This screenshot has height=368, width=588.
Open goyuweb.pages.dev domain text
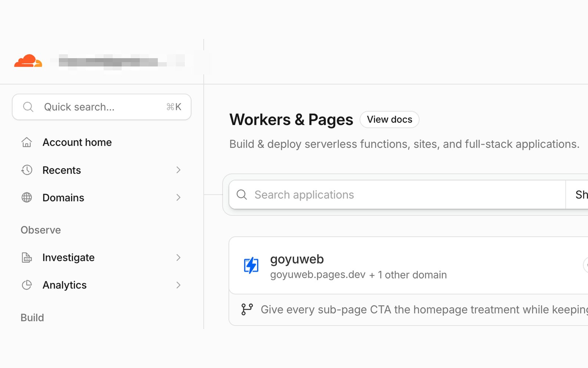pos(318,275)
